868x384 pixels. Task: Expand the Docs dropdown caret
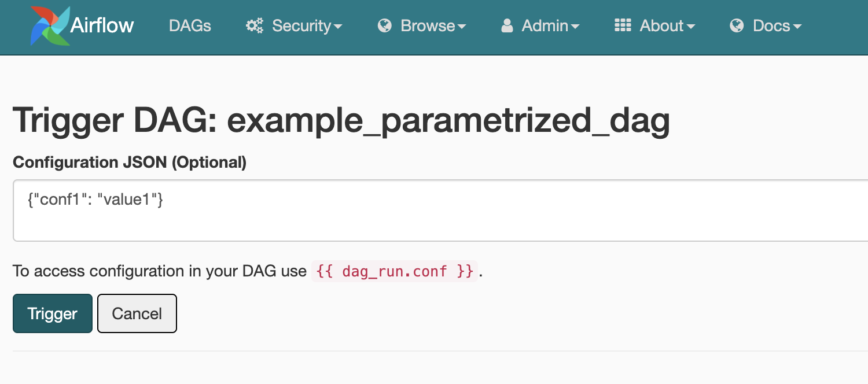click(797, 27)
